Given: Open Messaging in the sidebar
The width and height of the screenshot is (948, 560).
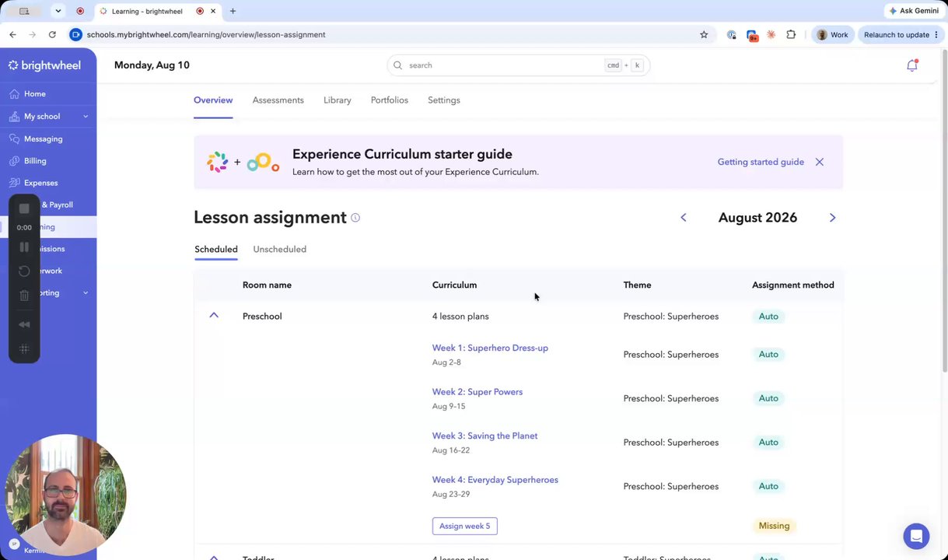Looking at the screenshot, I should tap(43, 139).
